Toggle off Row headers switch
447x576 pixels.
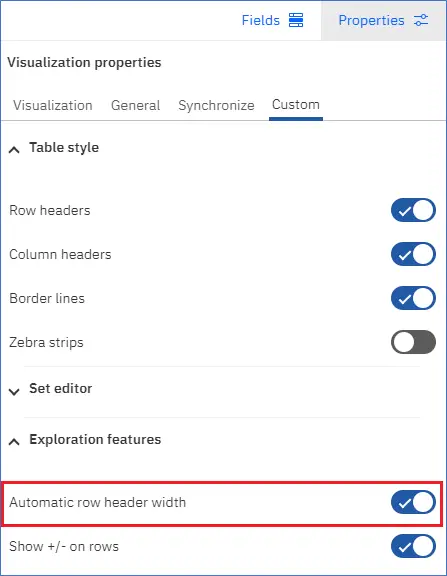[x=413, y=210]
